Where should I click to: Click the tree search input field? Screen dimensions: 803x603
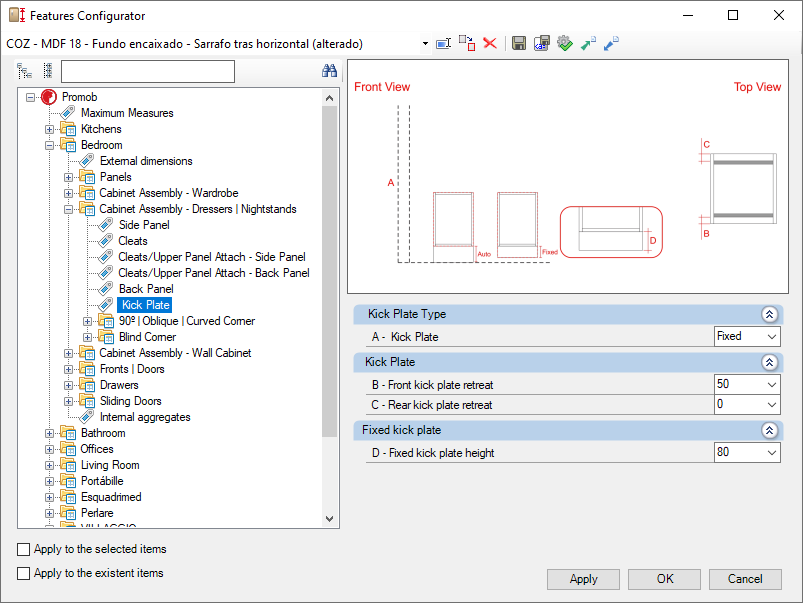[148, 71]
